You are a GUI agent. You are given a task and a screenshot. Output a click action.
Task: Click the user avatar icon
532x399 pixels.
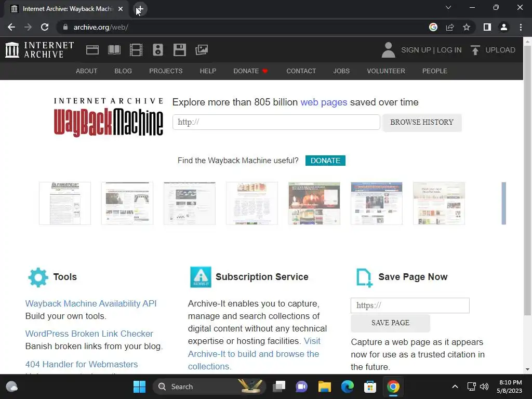click(388, 50)
